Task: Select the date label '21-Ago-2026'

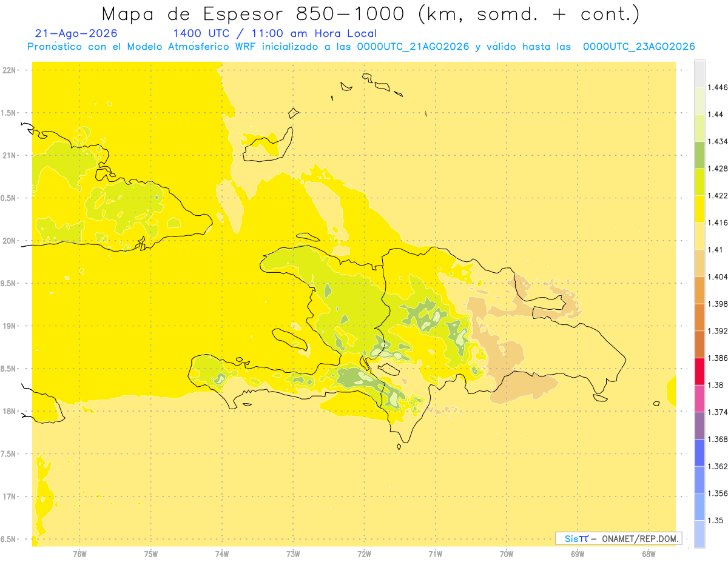Action: click(x=76, y=34)
